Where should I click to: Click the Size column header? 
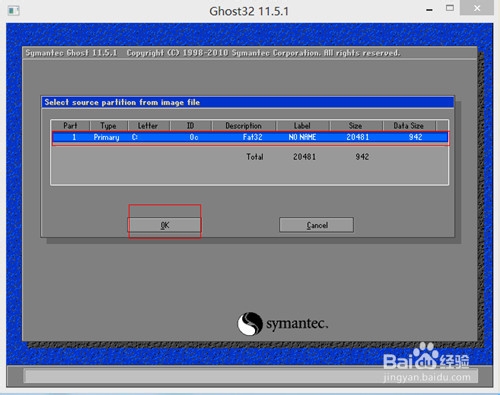[356, 126]
